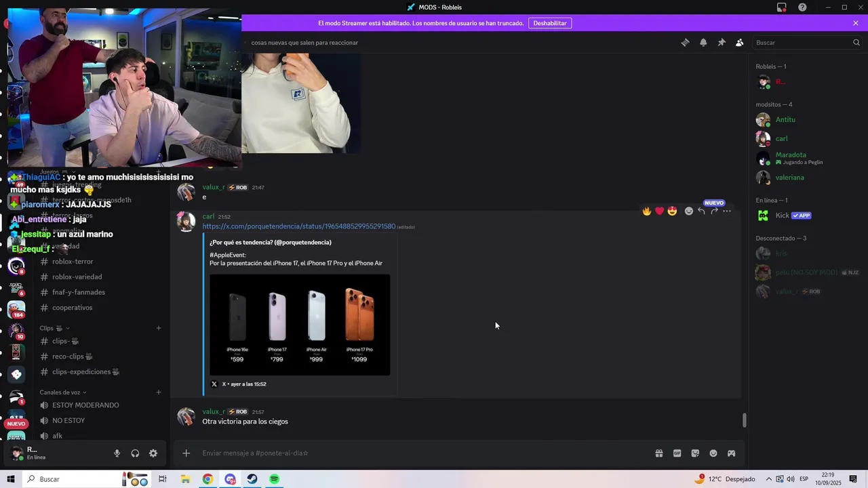Open the x.com porquetendencia link
868x488 pixels.
298,226
